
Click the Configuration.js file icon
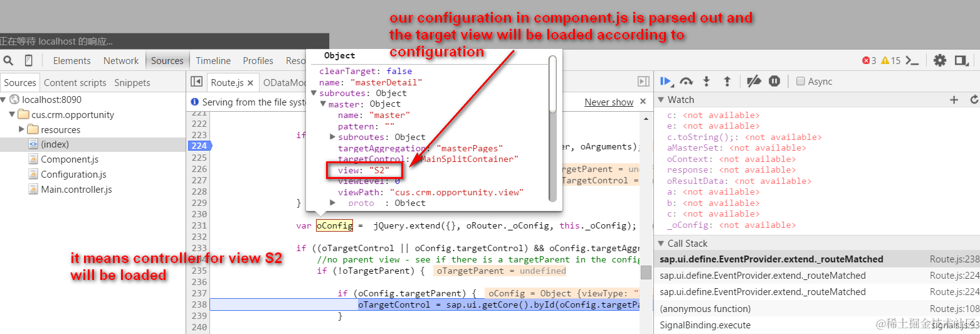point(33,175)
